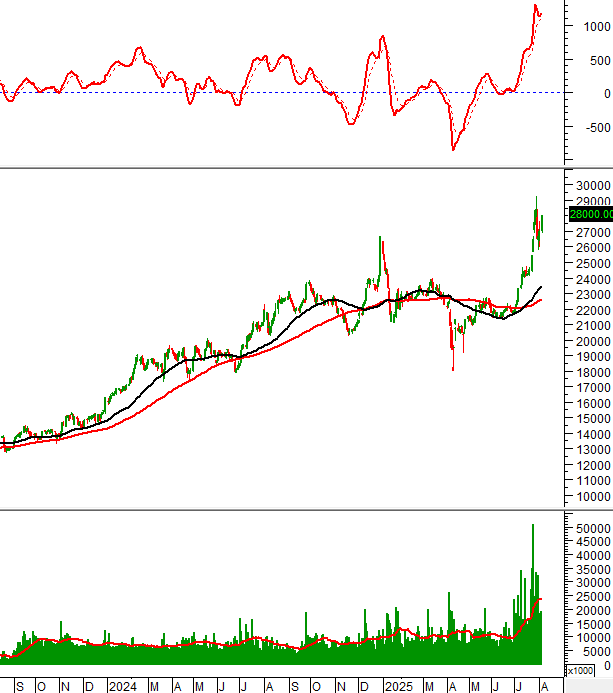The height and width of the screenshot is (693, 613).
Task: Click the 30000 label on price axis
Action: [594, 185]
